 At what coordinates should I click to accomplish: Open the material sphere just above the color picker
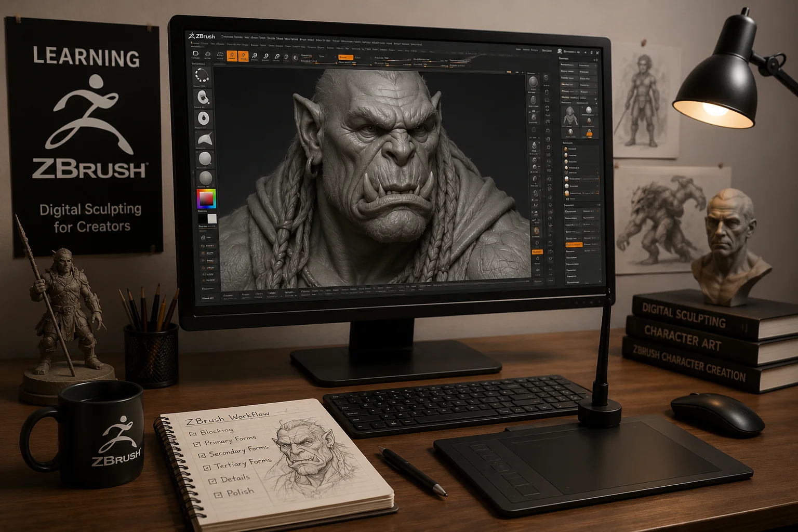[206, 178]
